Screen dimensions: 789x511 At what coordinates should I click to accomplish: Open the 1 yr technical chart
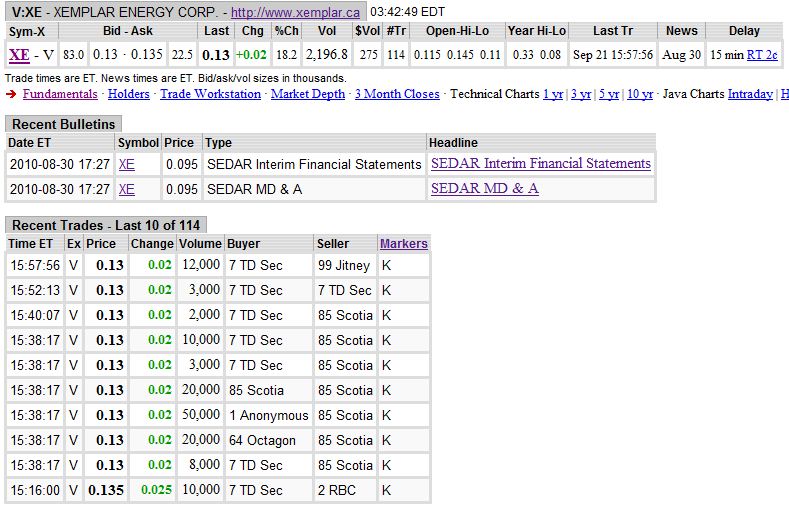point(553,94)
